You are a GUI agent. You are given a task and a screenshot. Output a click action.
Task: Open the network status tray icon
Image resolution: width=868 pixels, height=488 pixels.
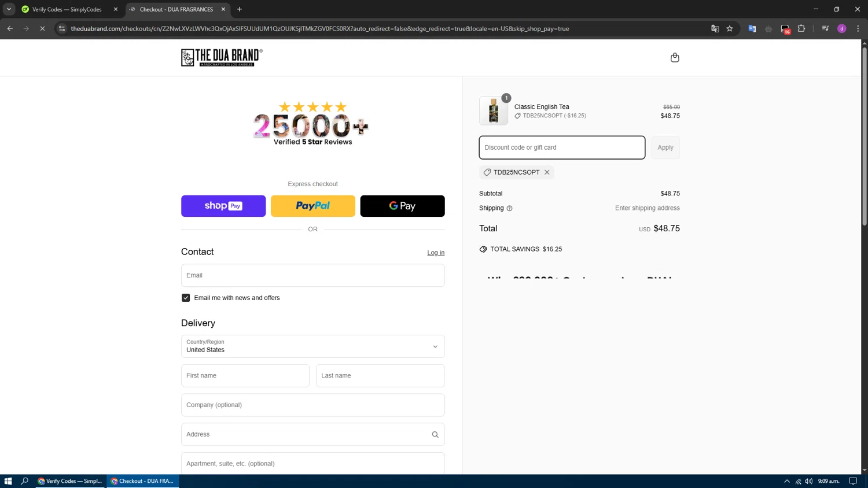(798, 481)
